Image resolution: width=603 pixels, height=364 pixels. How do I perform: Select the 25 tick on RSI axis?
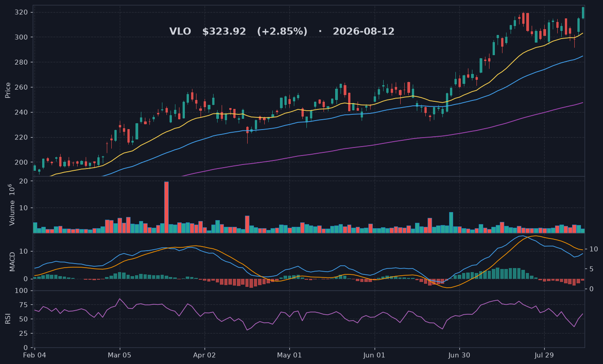click(x=24, y=334)
